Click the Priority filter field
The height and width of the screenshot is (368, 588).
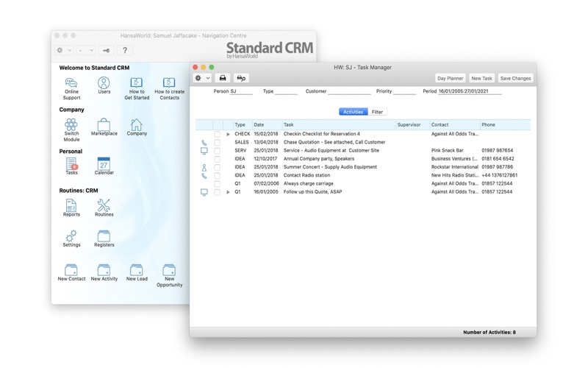pos(405,91)
